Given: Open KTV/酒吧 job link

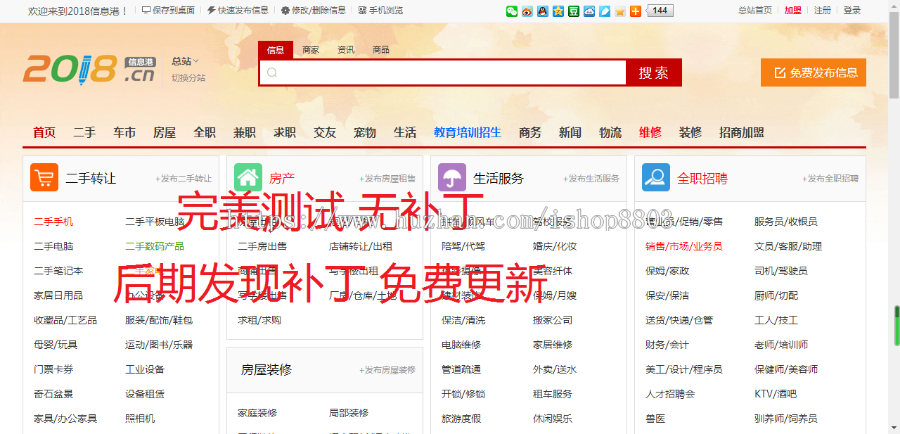Looking at the screenshot, I should pos(775,394).
